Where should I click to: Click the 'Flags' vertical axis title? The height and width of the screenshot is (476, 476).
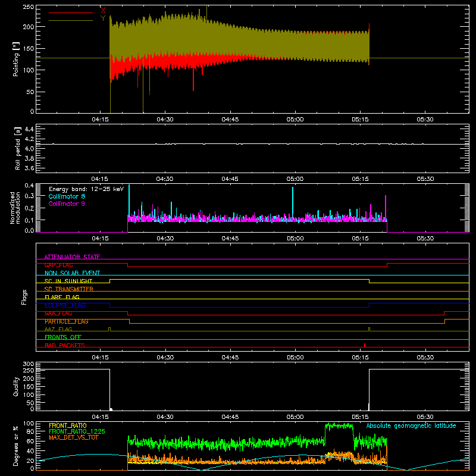coord(24,297)
